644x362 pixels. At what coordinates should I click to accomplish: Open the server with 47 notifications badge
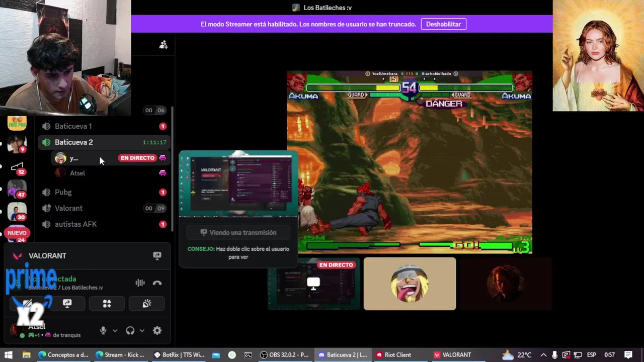click(x=17, y=189)
